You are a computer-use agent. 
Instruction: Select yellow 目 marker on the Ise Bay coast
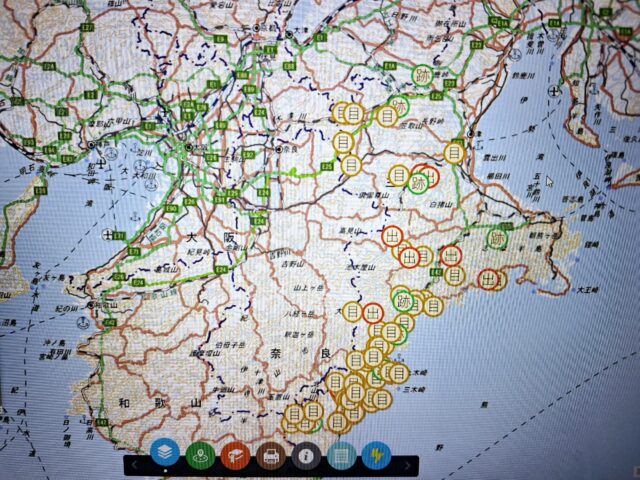(454, 152)
